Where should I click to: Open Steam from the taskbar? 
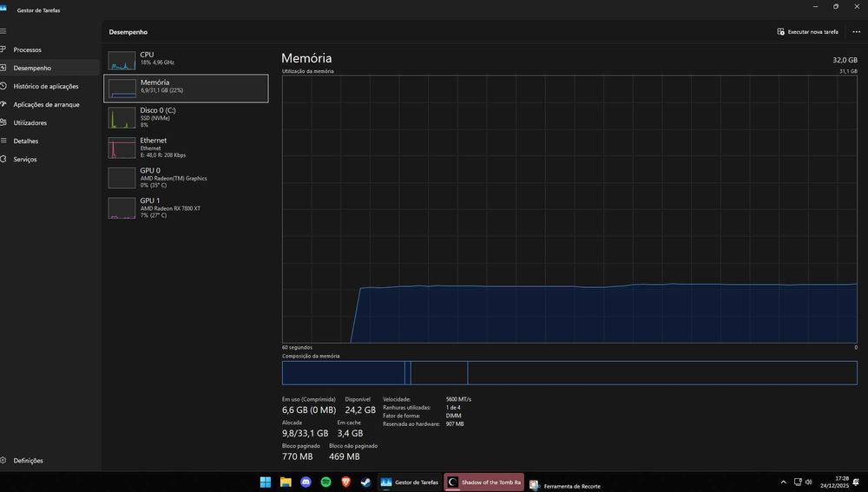366,482
